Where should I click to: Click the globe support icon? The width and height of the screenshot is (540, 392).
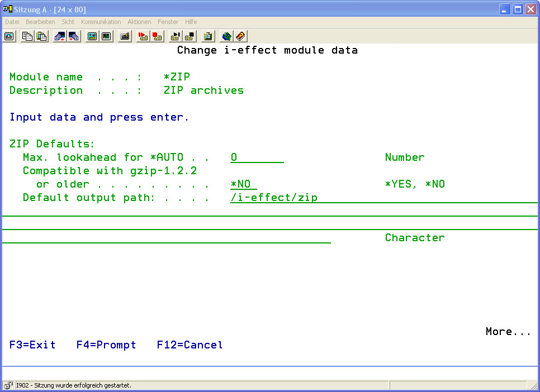(226, 36)
